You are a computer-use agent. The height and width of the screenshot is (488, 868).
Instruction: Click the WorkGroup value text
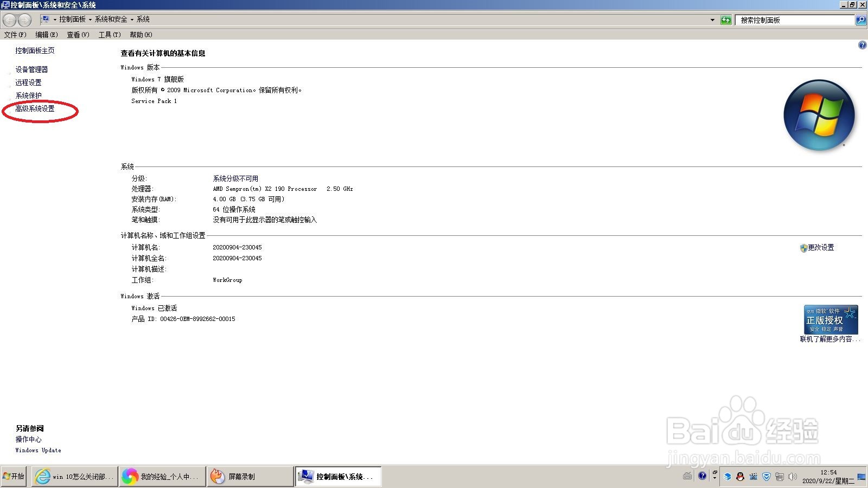(227, 280)
